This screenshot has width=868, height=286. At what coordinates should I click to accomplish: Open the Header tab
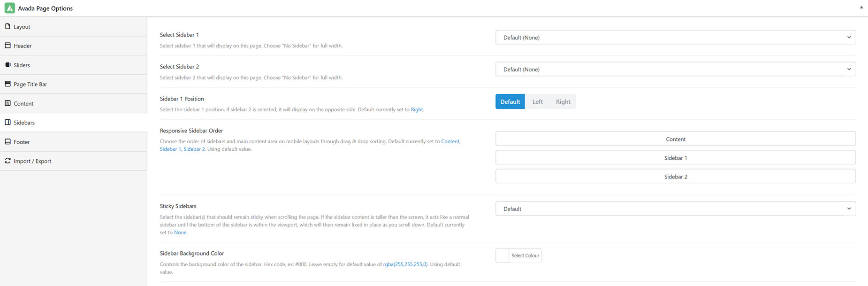(x=73, y=46)
